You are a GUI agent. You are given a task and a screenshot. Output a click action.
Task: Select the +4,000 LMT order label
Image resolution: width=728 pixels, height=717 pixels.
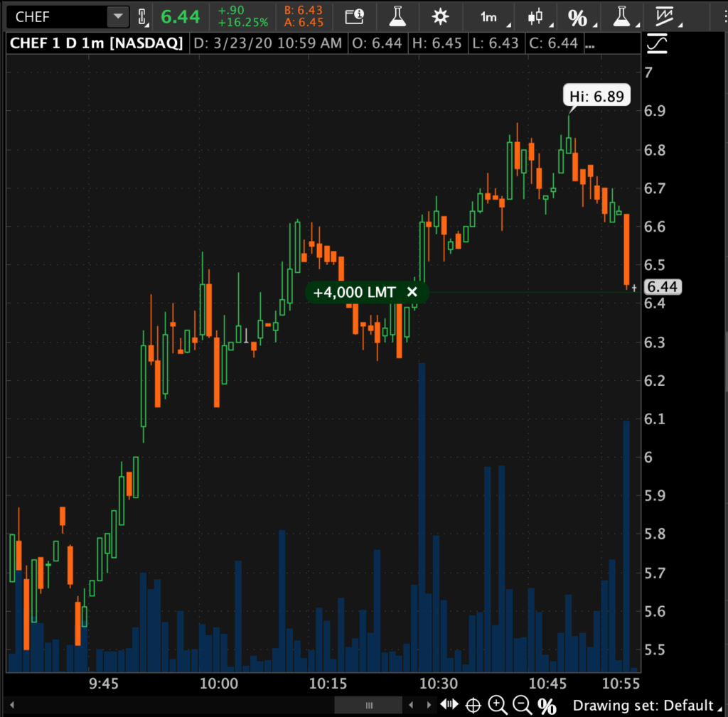[354, 292]
